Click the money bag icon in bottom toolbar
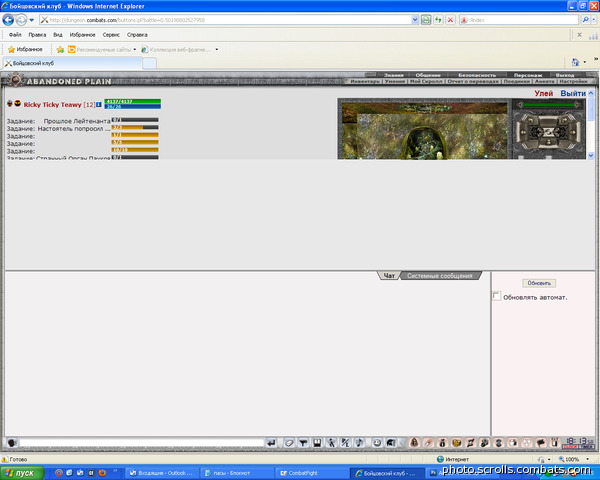This screenshot has width=600, height=480. tap(442, 443)
